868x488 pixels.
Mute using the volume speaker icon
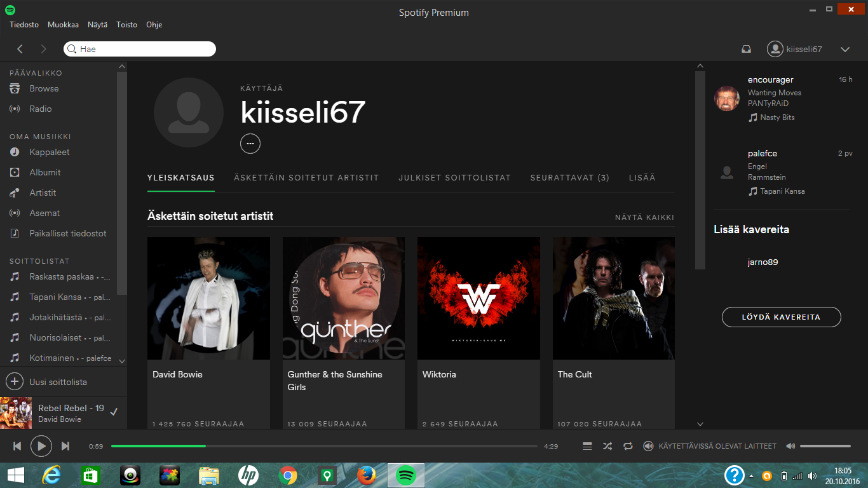tap(790, 446)
